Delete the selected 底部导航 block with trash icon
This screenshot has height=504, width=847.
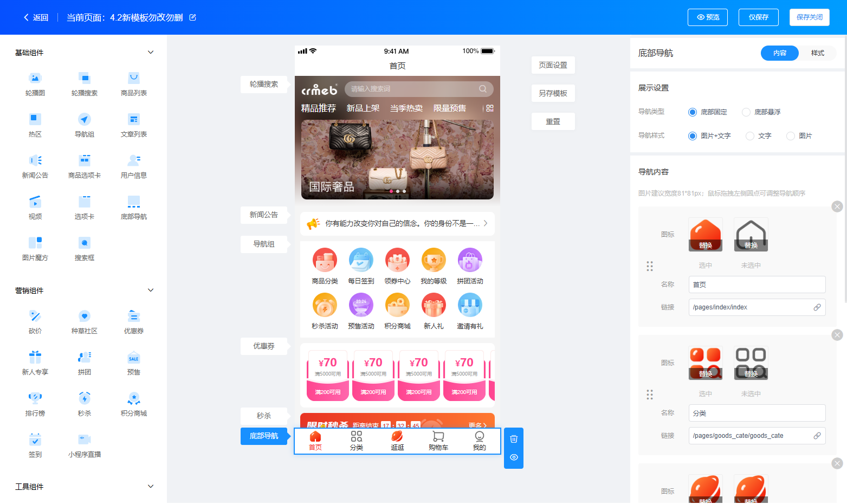pos(514,439)
